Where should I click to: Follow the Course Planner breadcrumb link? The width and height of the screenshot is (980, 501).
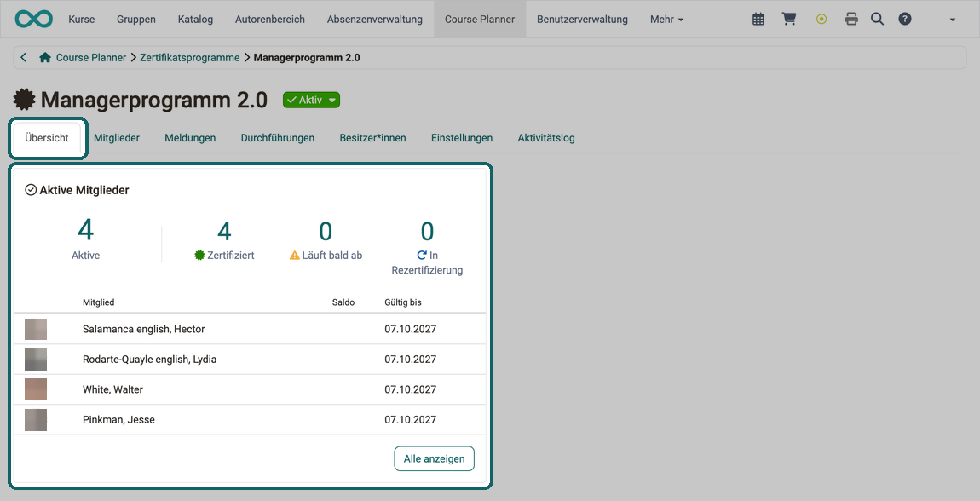[91, 57]
